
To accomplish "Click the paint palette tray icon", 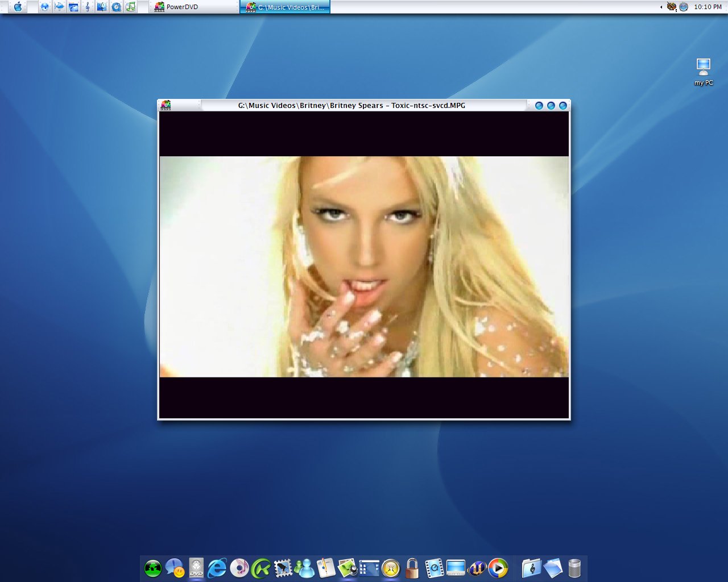I will point(672,7).
